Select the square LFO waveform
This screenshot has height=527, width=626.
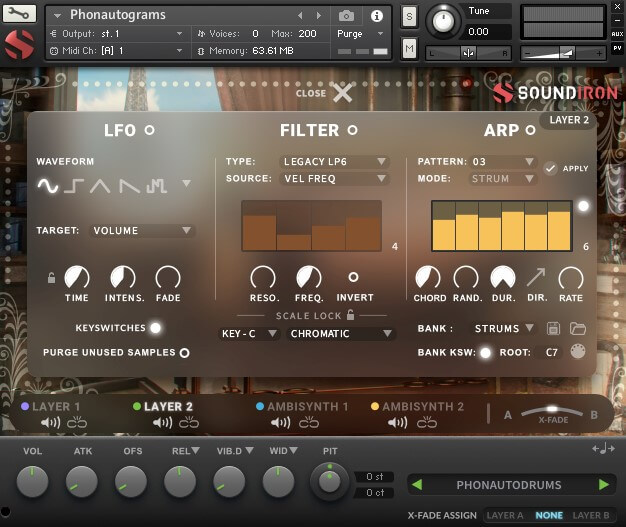coord(74,186)
